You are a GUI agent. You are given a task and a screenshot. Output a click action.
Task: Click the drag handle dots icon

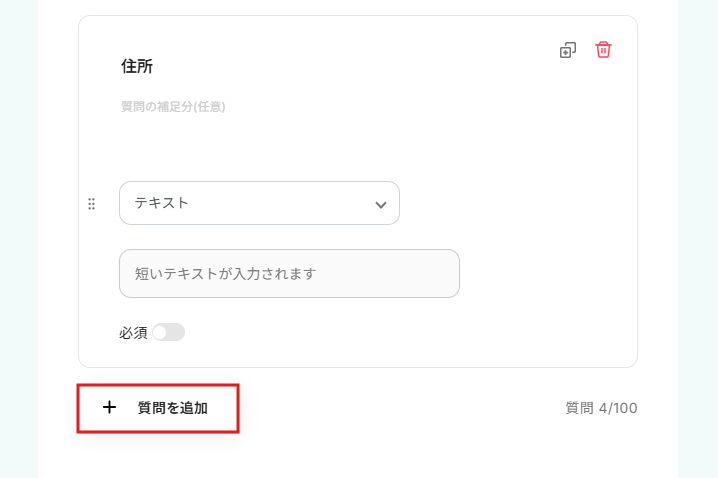[x=91, y=204]
